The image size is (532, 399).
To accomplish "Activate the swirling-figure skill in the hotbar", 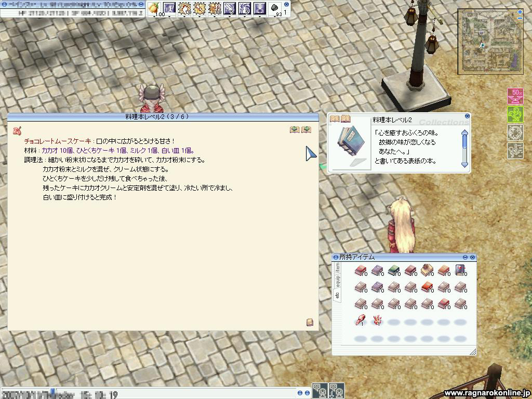I will 245,8.
